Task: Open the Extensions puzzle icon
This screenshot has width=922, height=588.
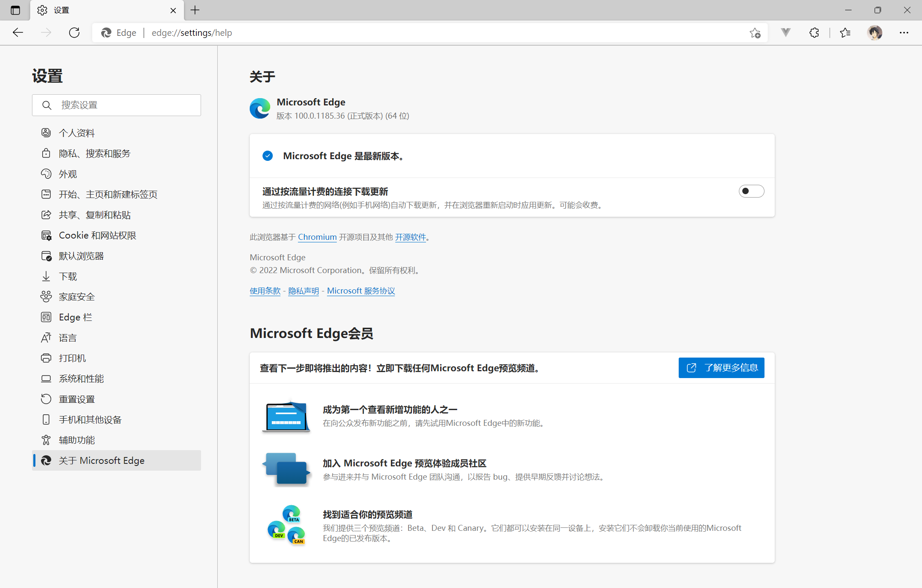Action: (x=814, y=32)
